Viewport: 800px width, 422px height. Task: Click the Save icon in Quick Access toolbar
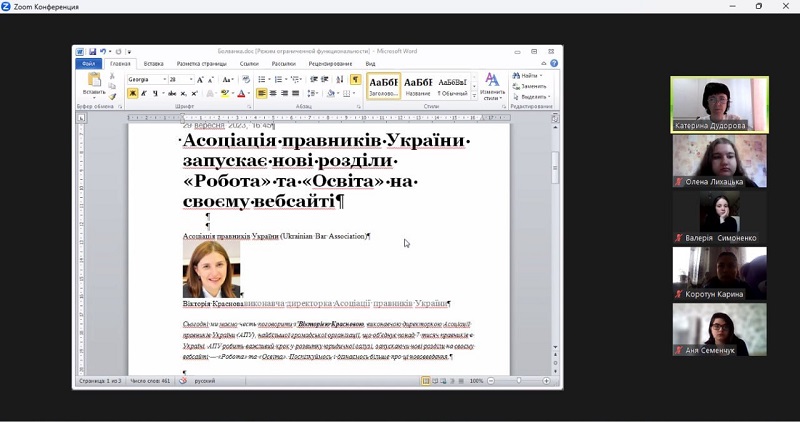coord(92,52)
